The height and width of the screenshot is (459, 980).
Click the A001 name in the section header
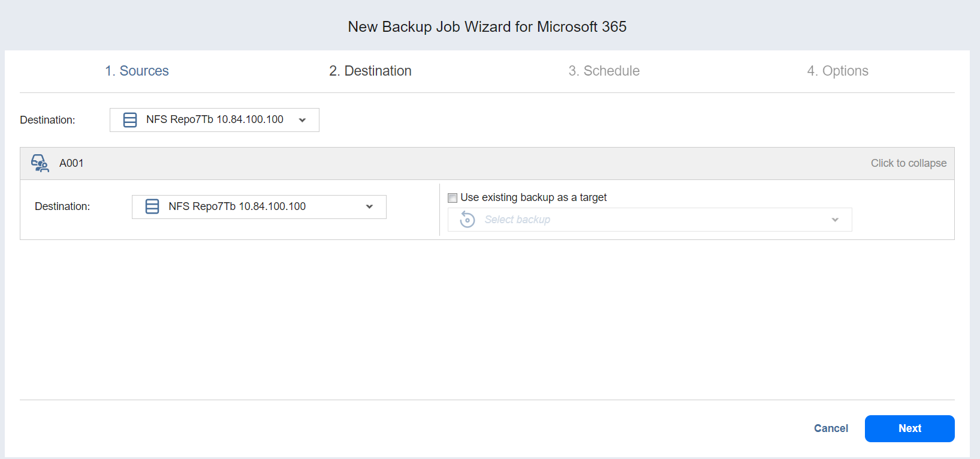point(71,163)
